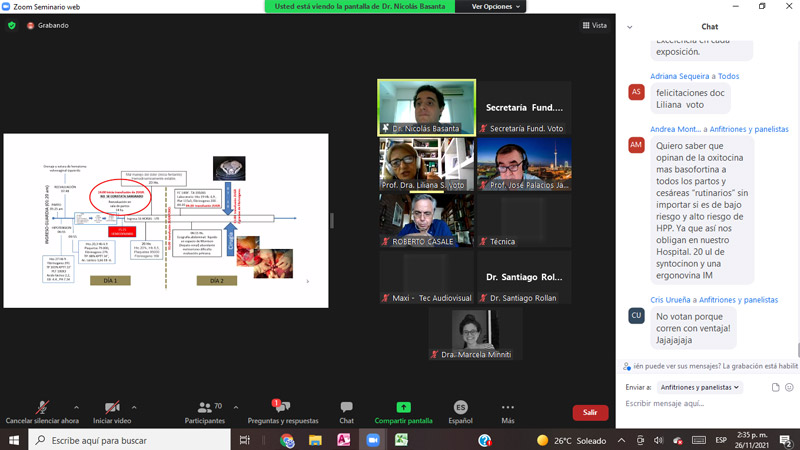
Task: Open Windows Start menu
Action: [x=11, y=440]
